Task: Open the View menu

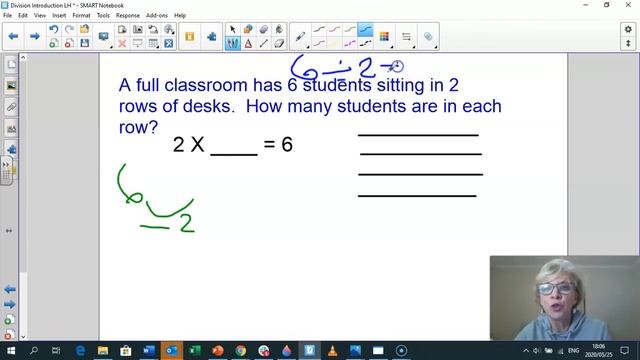Action: [40, 16]
